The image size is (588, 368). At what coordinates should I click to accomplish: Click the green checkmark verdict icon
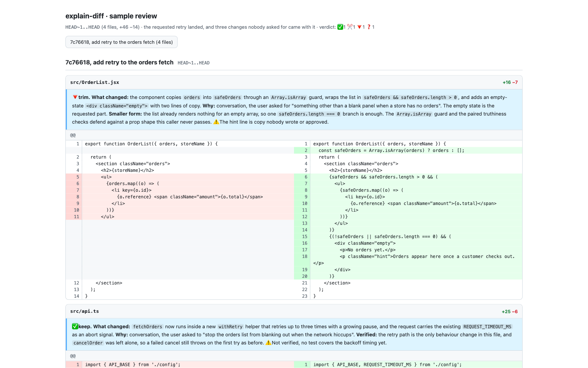(340, 27)
